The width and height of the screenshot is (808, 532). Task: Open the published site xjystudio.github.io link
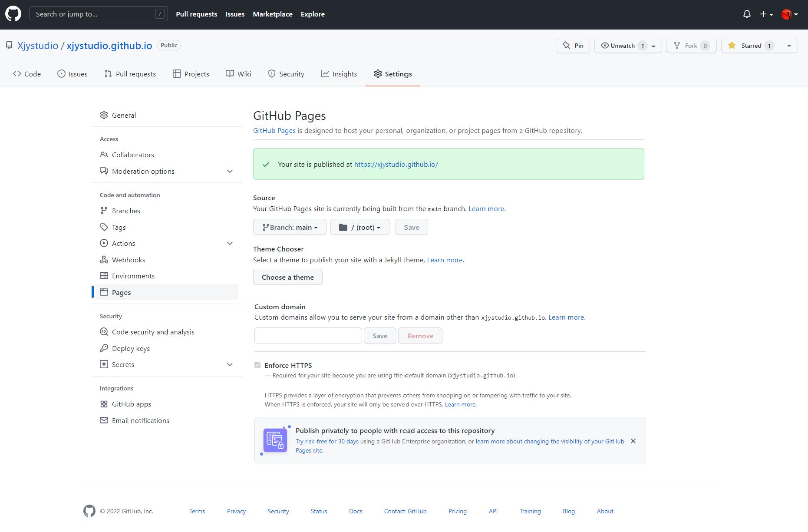point(396,164)
